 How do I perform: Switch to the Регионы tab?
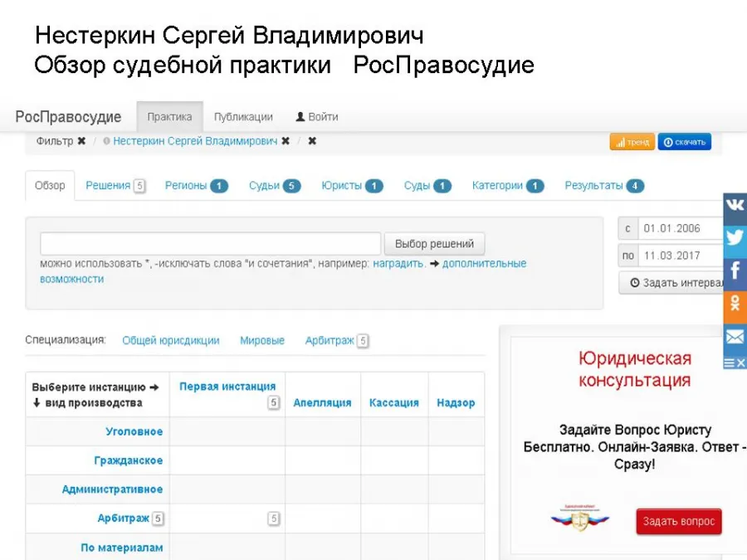(x=196, y=185)
